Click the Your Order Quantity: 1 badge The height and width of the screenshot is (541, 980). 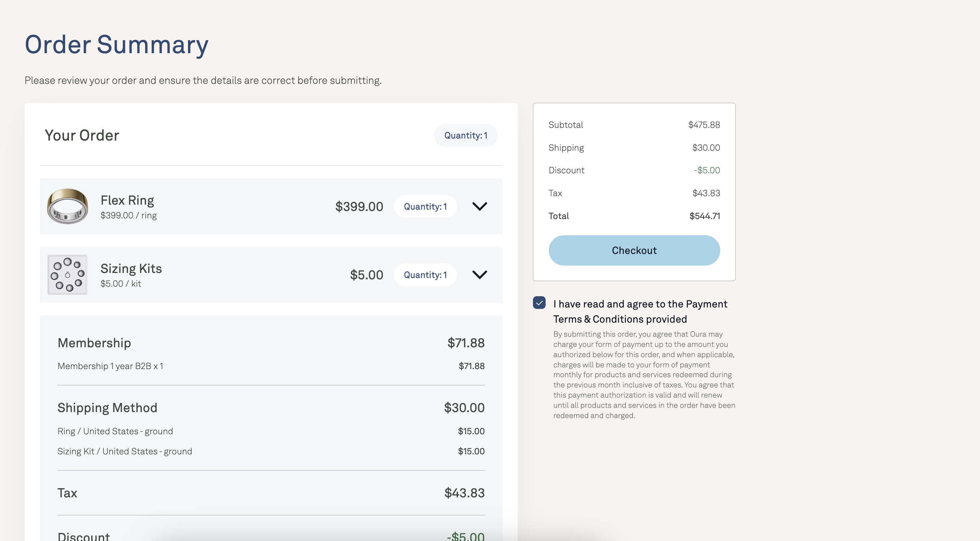(x=466, y=135)
